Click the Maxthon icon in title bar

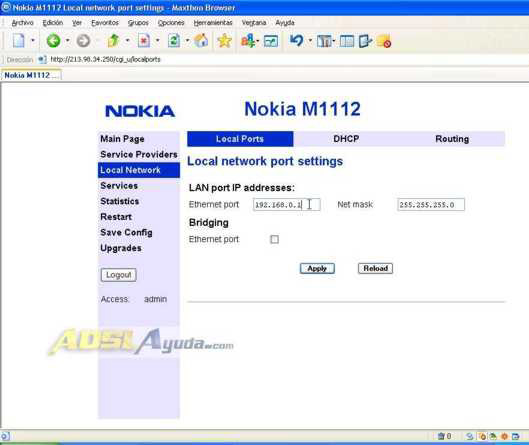click(6, 7)
